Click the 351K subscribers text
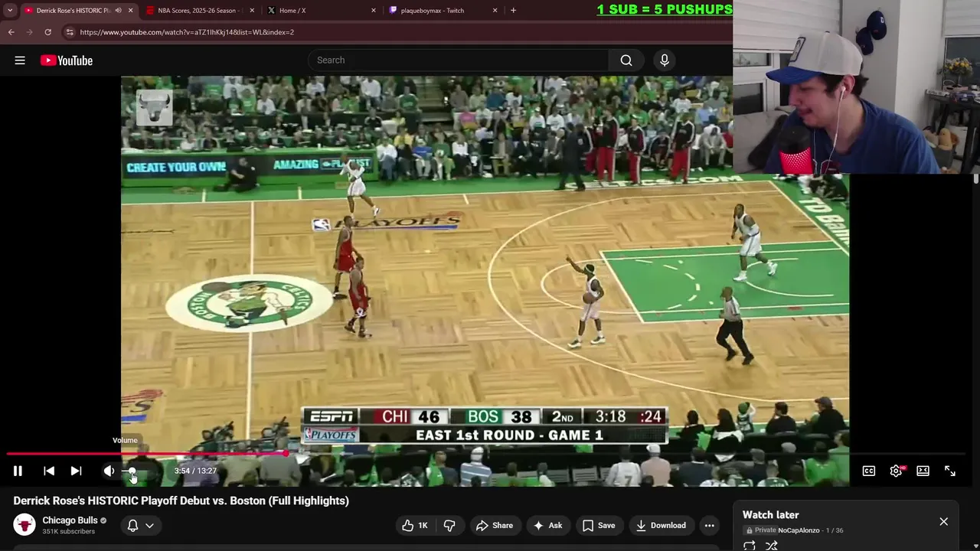This screenshot has width=980, height=551. coord(69,531)
